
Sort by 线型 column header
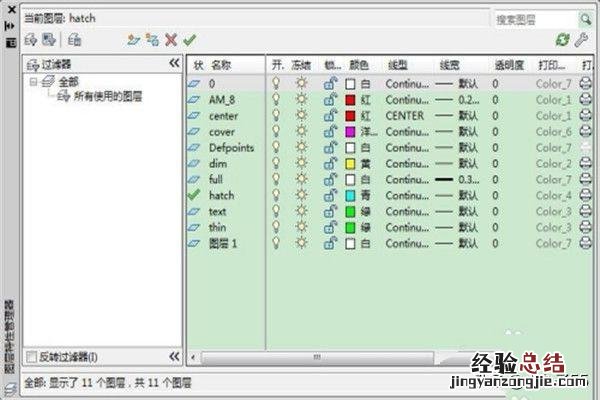[x=398, y=65]
